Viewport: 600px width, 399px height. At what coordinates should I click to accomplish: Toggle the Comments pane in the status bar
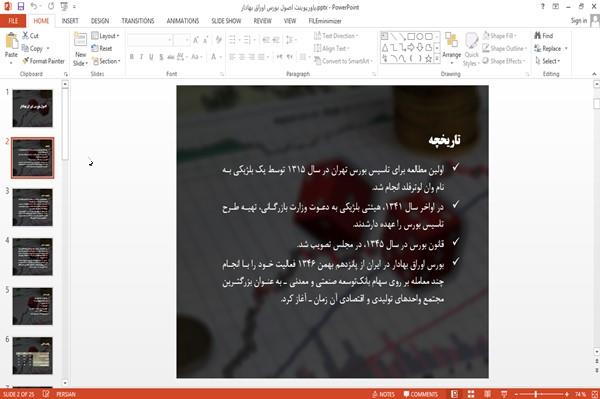point(421,394)
